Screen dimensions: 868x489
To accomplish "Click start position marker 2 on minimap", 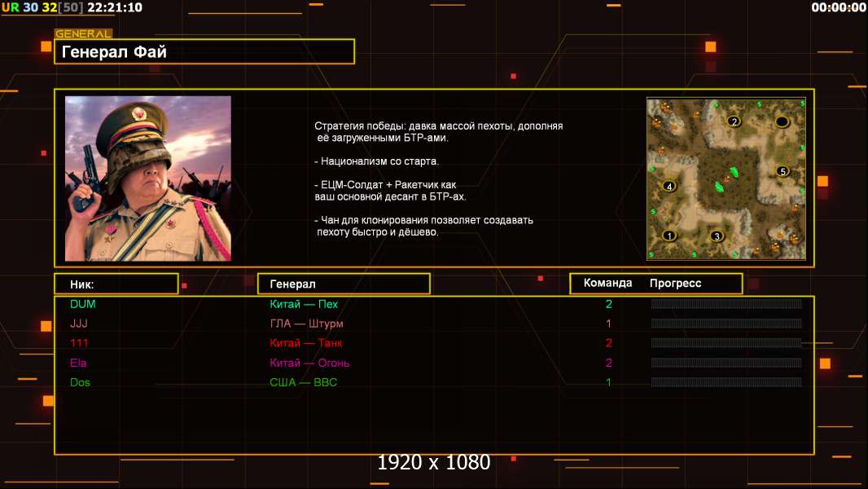I will (734, 121).
